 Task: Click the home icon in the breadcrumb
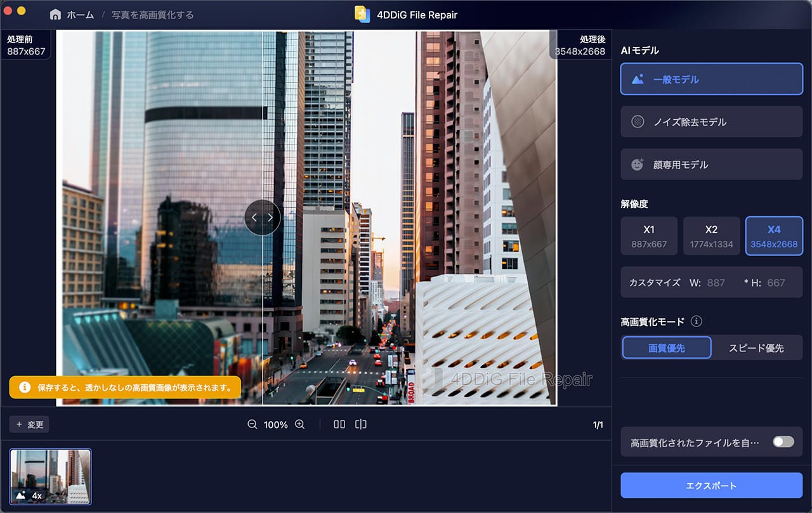click(x=56, y=15)
